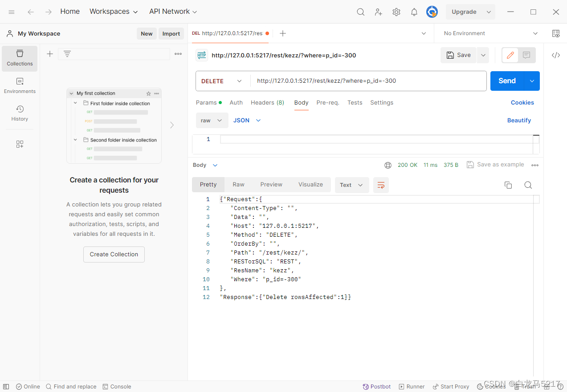Change the DELETE method dropdown
567x392 pixels.
pos(223,81)
